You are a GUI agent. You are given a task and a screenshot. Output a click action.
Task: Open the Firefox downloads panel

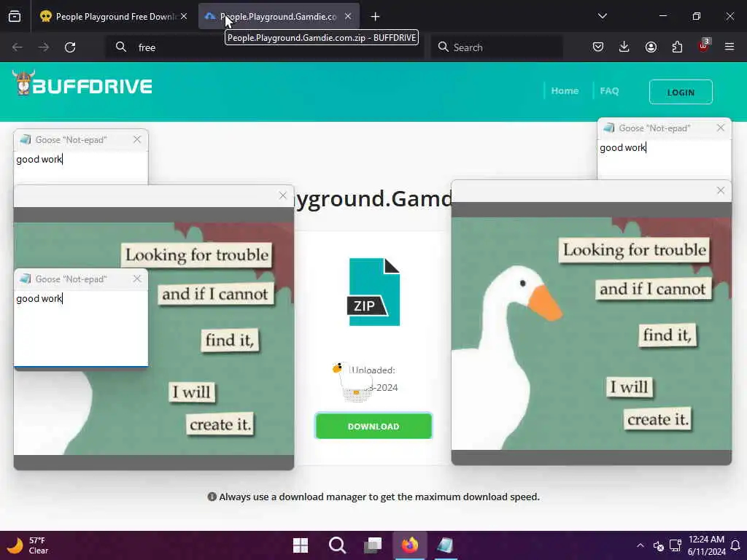point(624,47)
